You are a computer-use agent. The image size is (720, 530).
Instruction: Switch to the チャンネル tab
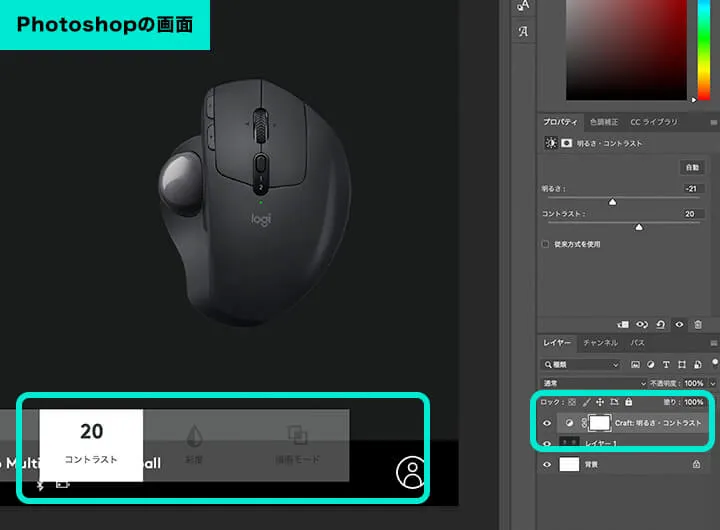point(600,343)
